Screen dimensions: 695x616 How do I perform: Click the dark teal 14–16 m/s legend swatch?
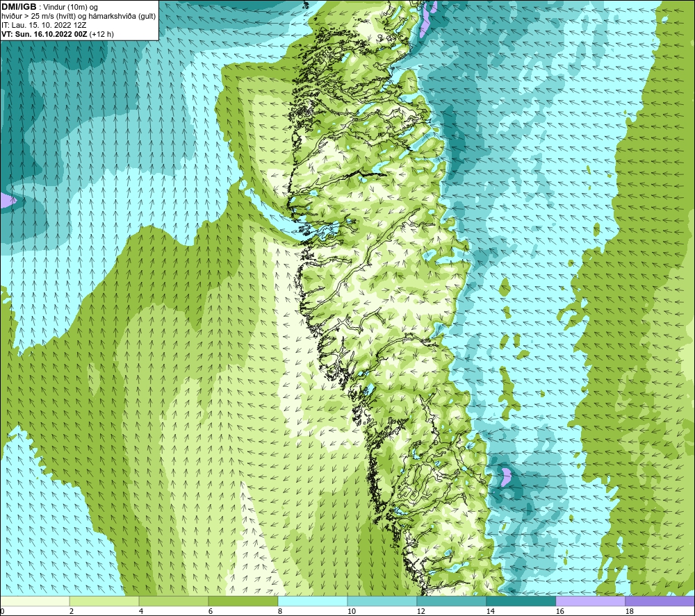tap(521, 601)
